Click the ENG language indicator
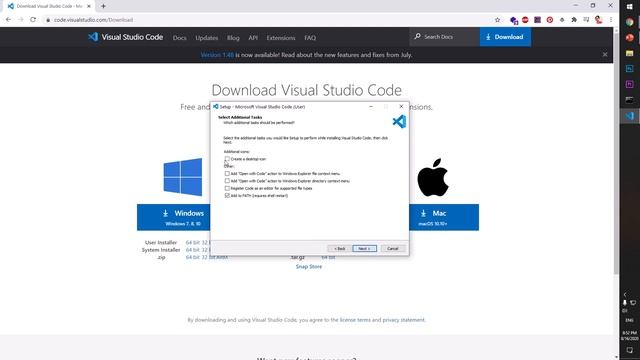 (629, 320)
